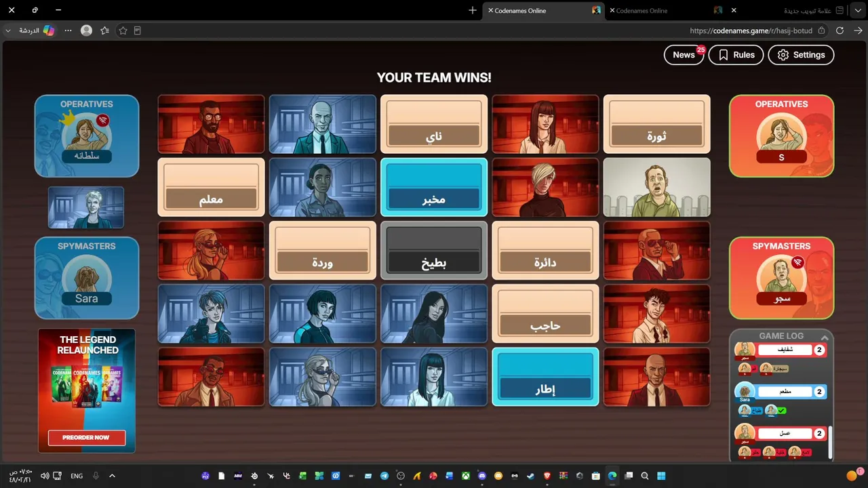Screen dimensions: 868x488
Task: Open the volume control in system tray
Action: [45, 476]
